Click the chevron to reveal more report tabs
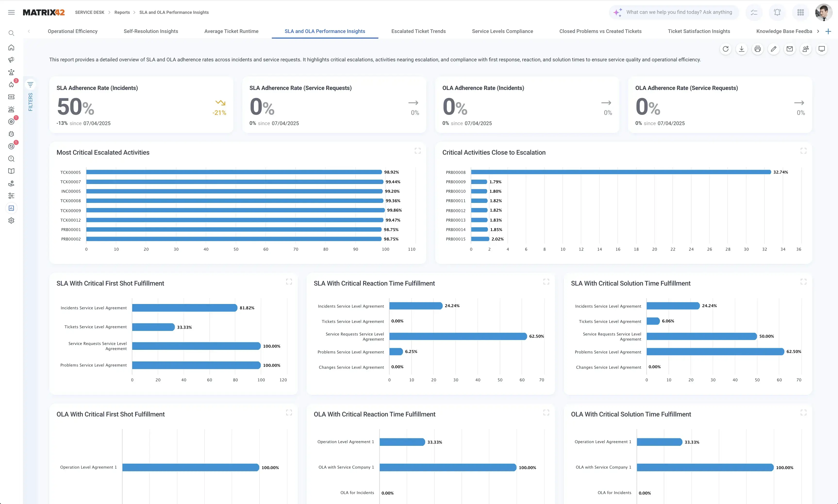Viewport: 838px width, 504px height. tap(819, 31)
